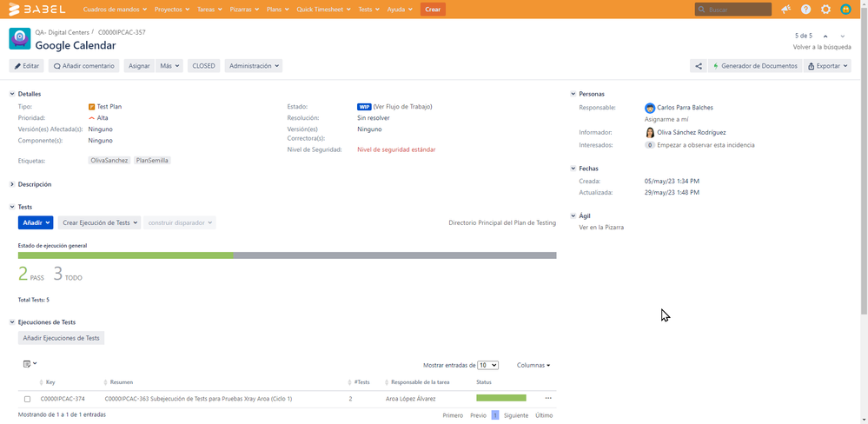Click the share icon button
868x424 pixels.
pyautogui.click(x=699, y=66)
